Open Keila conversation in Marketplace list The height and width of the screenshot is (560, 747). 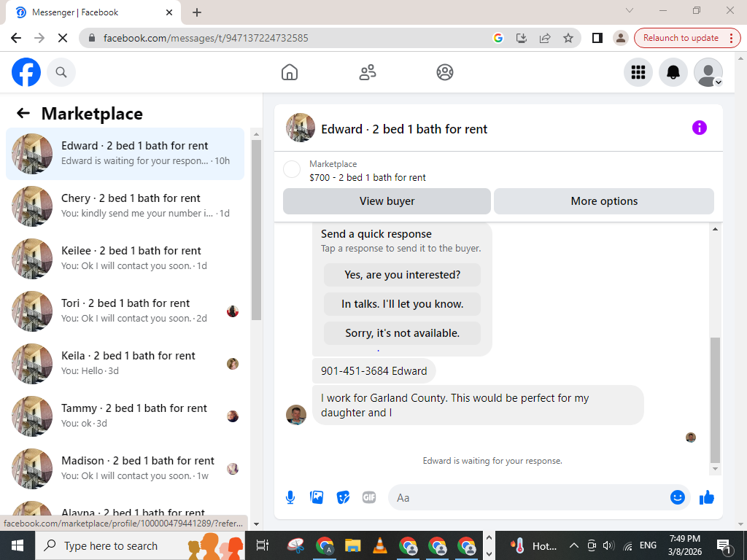(x=125, y=363)
